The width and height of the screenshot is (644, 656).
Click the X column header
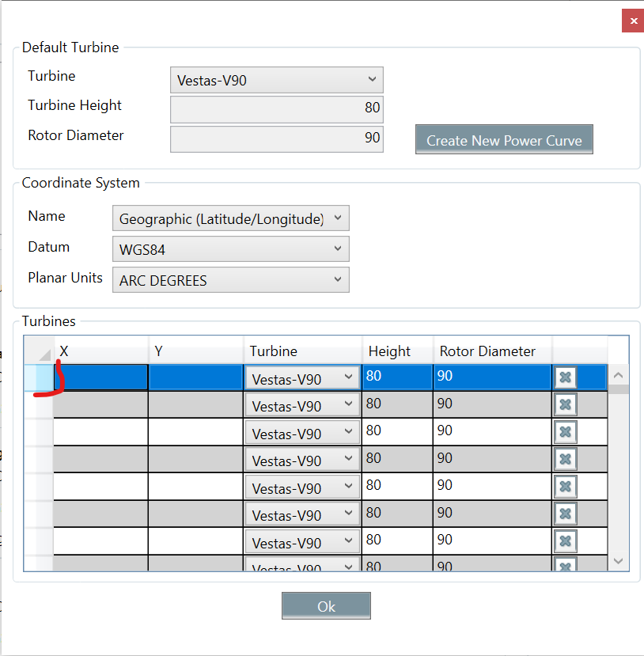[100, 351]
